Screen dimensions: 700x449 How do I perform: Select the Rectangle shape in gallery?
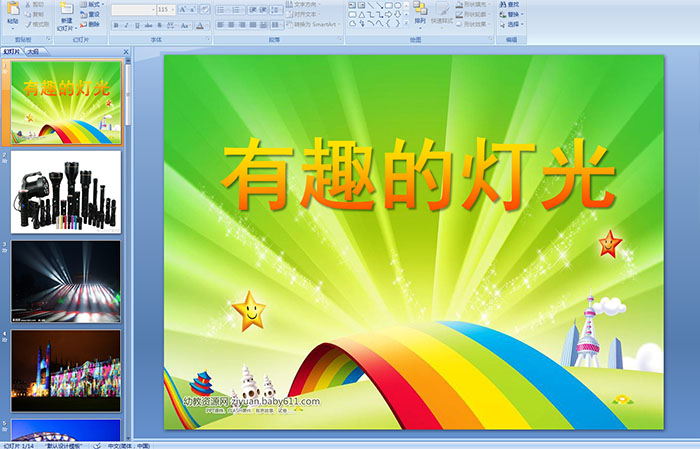coord(389,5)
